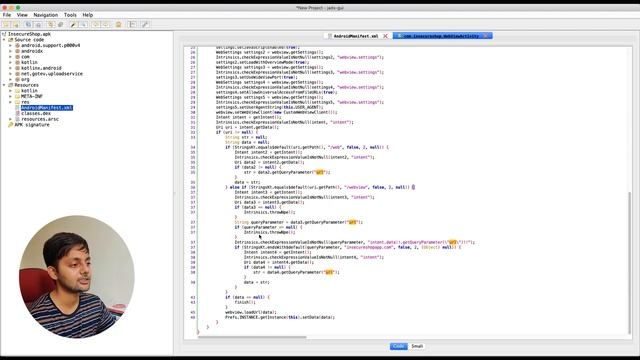The image size is (640, 360).
Task: Click the Export as gradle project icon
Action: [x=38, y=24]
